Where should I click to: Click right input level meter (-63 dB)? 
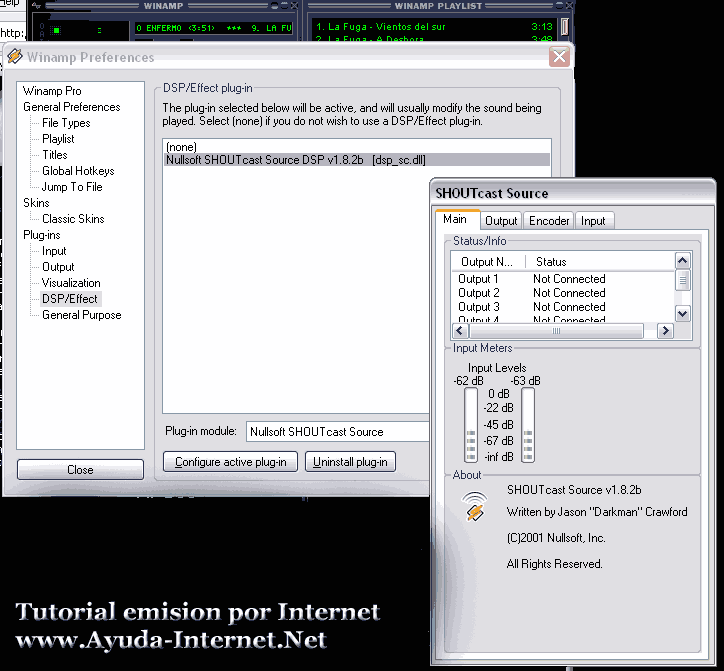click(x=528, y=425)
